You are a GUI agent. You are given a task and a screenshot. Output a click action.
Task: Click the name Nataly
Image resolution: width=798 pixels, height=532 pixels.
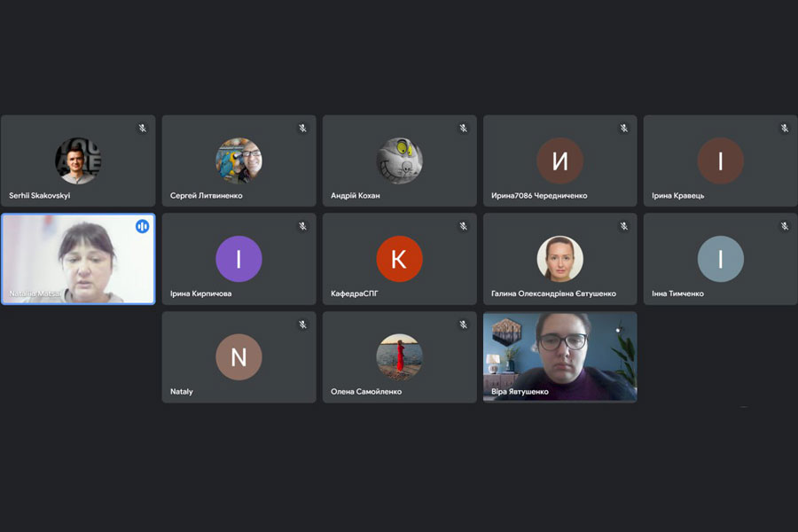pyautogui.click(x=181, y=392)
